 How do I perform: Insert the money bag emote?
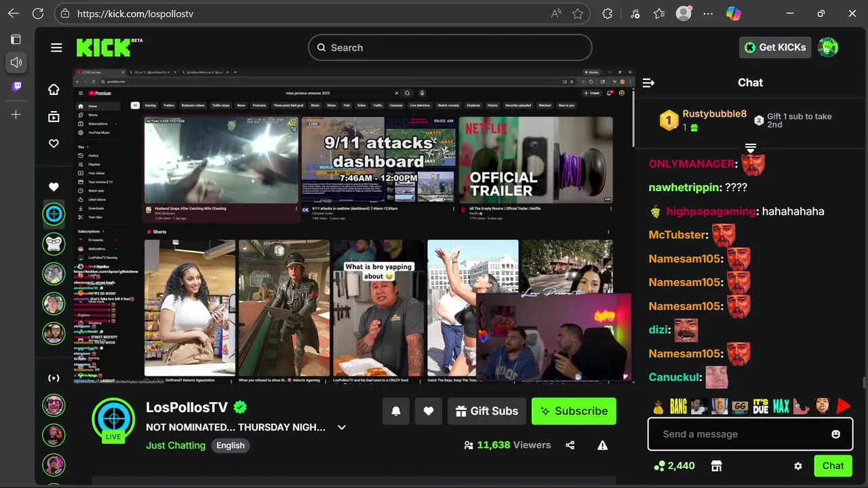(658, 407)
